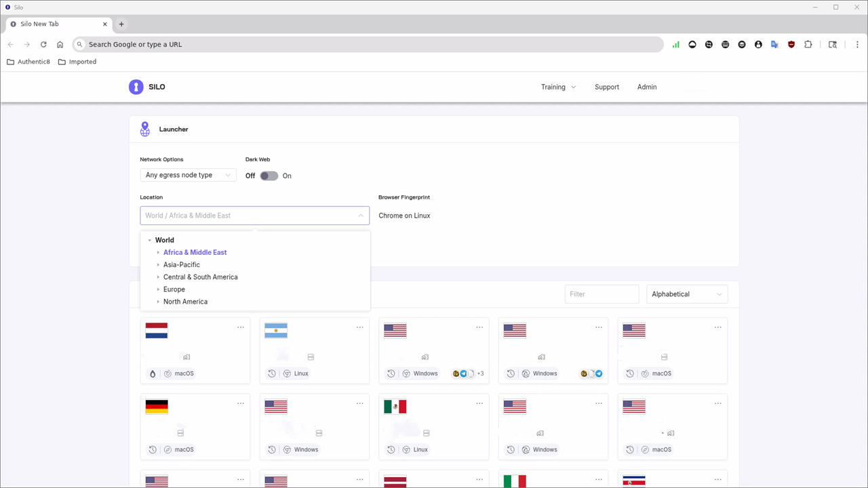
Task: Click the +3 badge on Windows card
Action: tap(480, 373)
